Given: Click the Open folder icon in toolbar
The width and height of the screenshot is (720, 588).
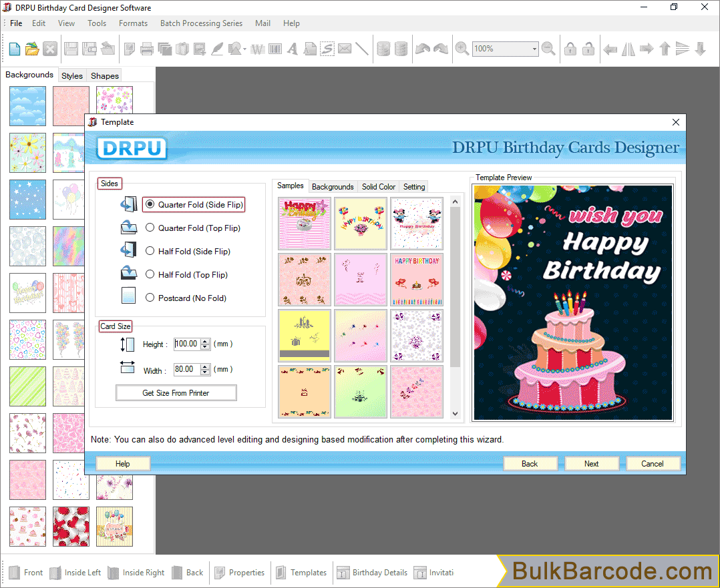Looking at the screenshot, I should point(32,49).
